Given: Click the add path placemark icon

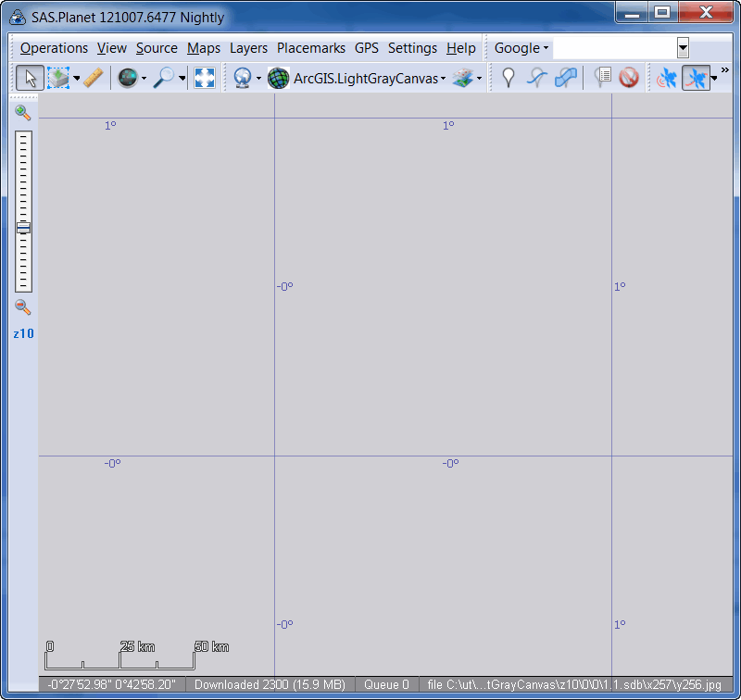Looking at the screenshot, I should pyautogui.click(x=536, y=79).
